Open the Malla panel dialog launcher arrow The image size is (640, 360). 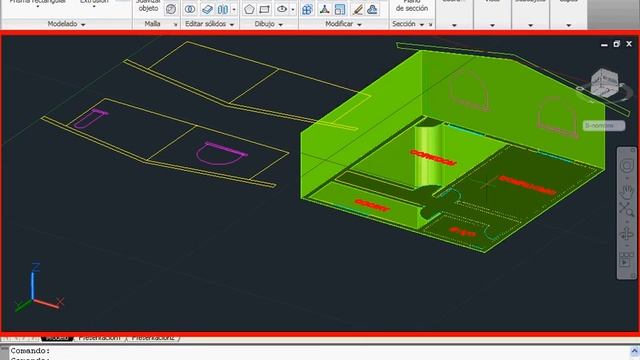coord(176,25)
